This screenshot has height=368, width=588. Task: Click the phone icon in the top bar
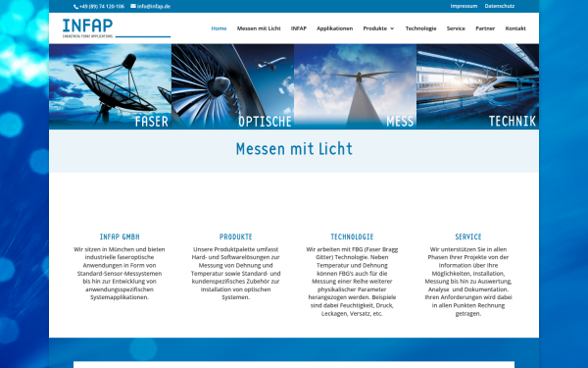75,7
